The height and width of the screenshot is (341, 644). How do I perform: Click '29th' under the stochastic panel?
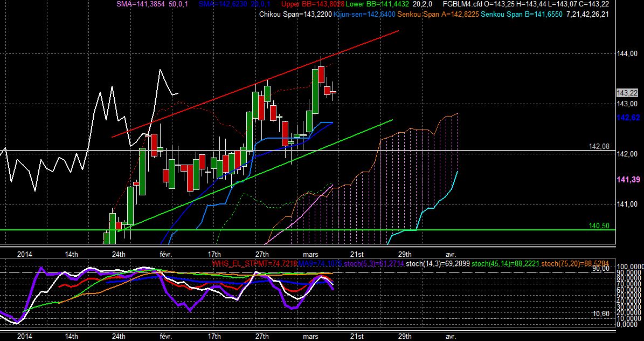pos(405,336)
